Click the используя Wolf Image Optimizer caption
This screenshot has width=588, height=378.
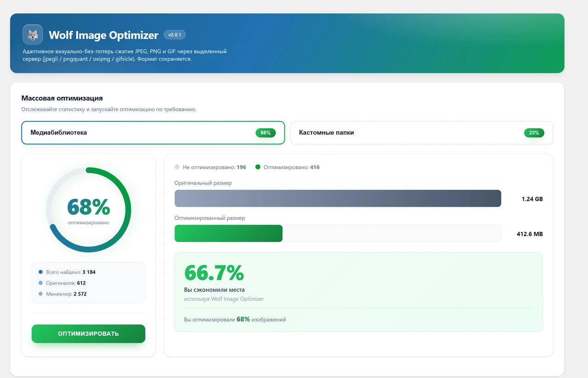(x=224, y=299)
